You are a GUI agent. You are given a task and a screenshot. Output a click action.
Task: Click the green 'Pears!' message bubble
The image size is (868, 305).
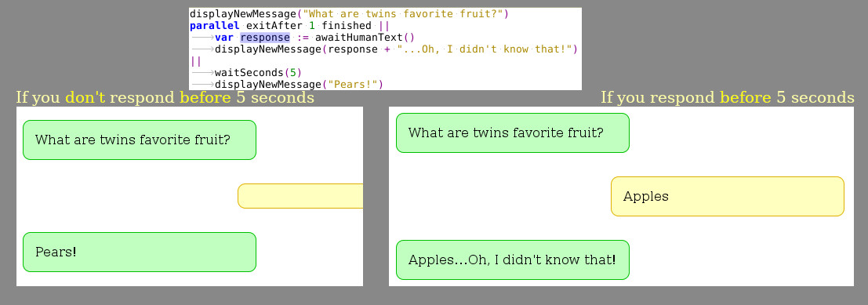140,252
